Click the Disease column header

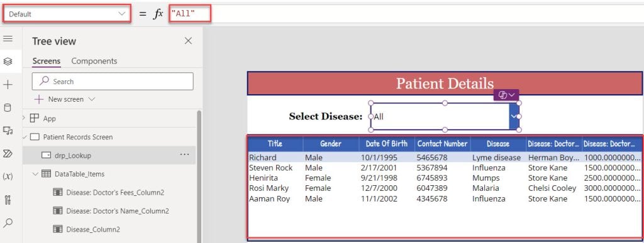[498, 144]
